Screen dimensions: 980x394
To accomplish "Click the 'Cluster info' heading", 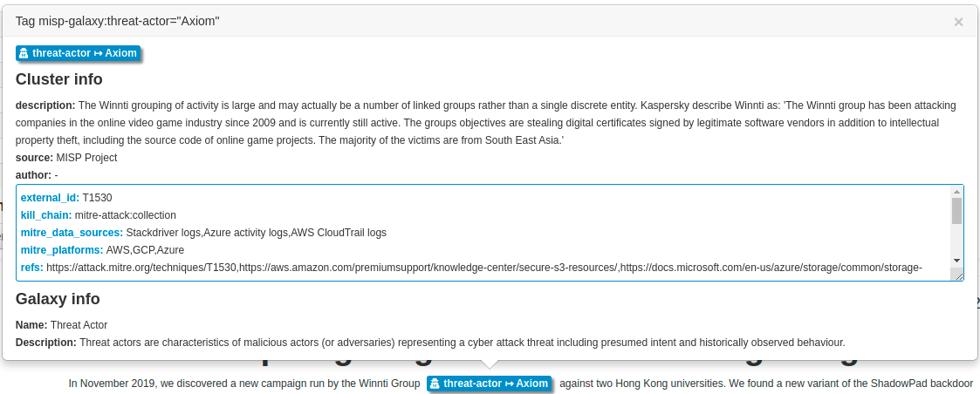I will coord(59,79).
